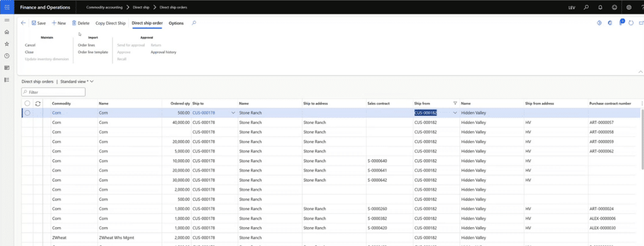Click Direct ship orders breadcrumb
644x246 pixels.
tap(174, 8)
